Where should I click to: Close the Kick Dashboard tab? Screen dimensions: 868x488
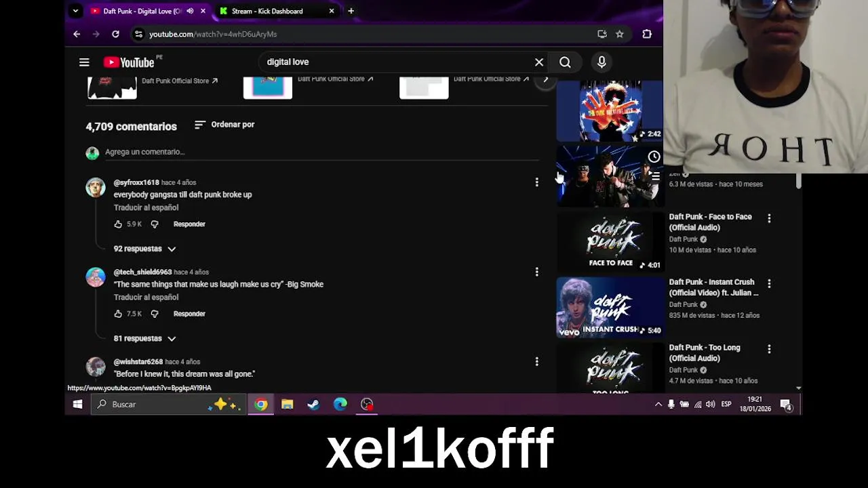pyautogui.click(x=332, y=11)
